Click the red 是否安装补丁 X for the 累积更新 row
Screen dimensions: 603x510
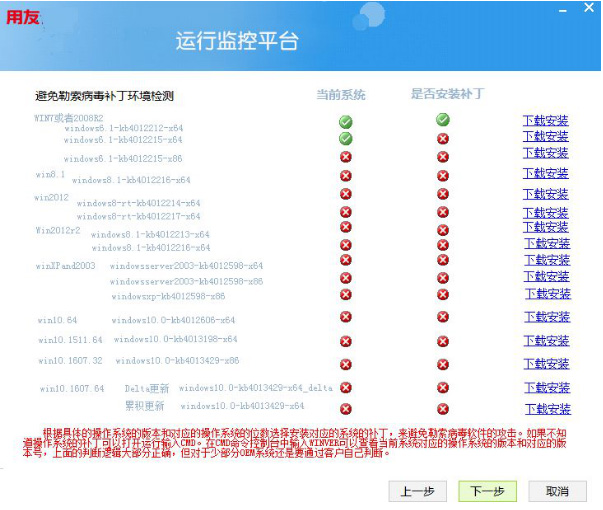(x=443, y=408)
